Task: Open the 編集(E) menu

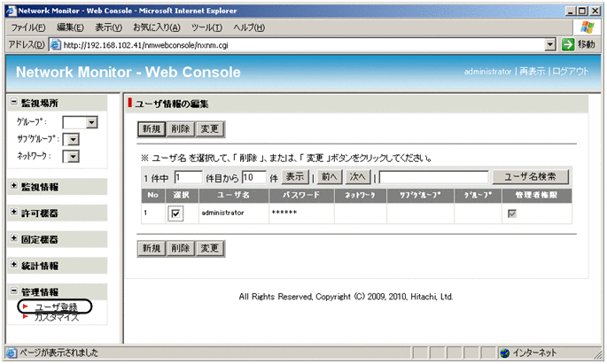Action: click(70, 27)
